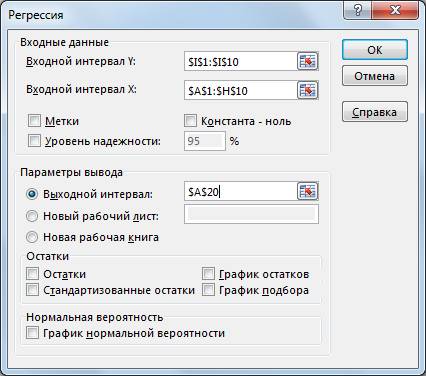Toggle График нормальной вероятности checkbox
Image resolution: width=426 pixels, height=376 pixels.
[32, 332]
